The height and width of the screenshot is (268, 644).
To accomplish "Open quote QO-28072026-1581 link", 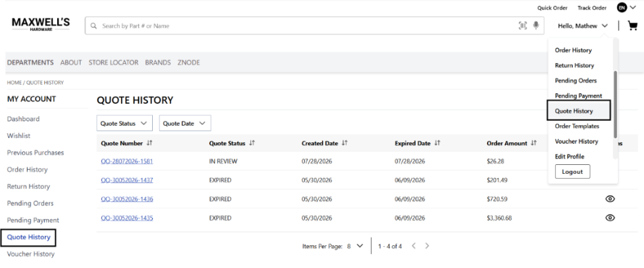I will point(127,161).
